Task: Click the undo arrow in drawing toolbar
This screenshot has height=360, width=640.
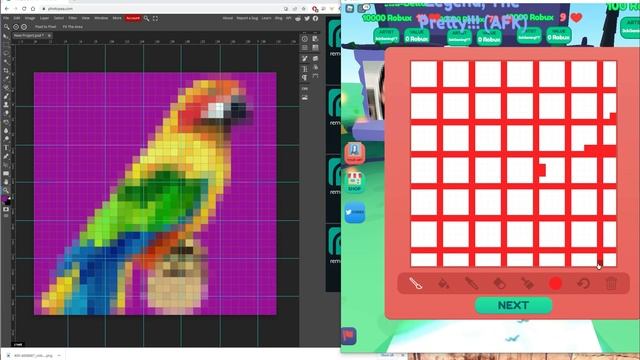Action: tap(583, 283)
